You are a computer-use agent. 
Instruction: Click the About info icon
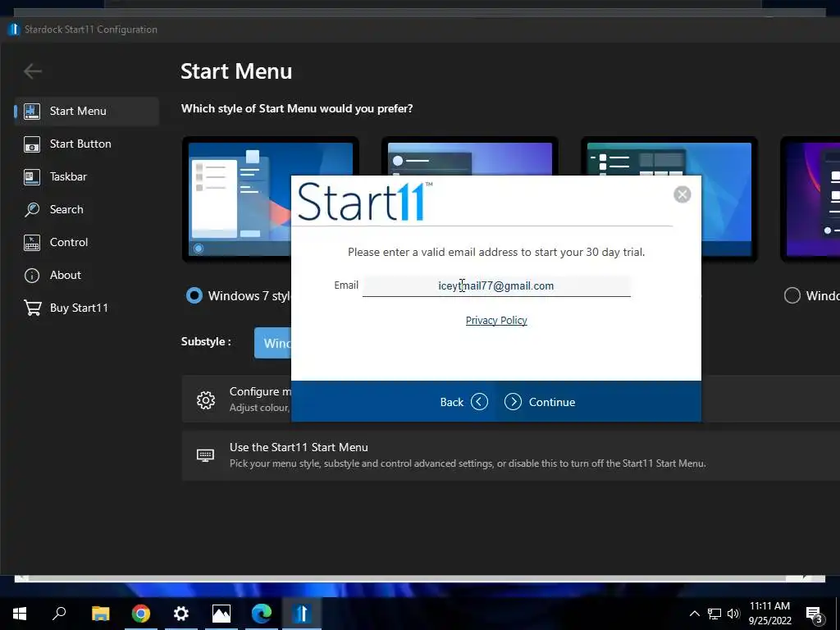coord(32,276)
